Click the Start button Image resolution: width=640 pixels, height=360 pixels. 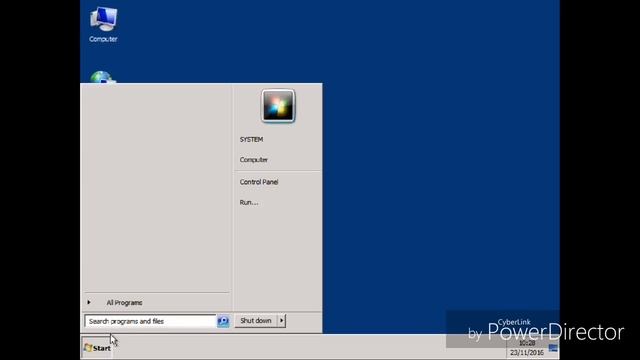tap(97, 348)
